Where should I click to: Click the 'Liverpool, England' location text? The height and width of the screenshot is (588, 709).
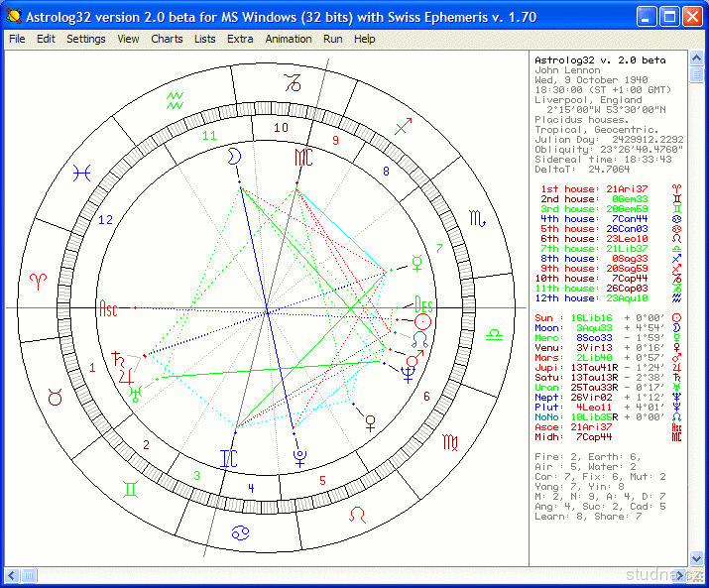(588, 100)
